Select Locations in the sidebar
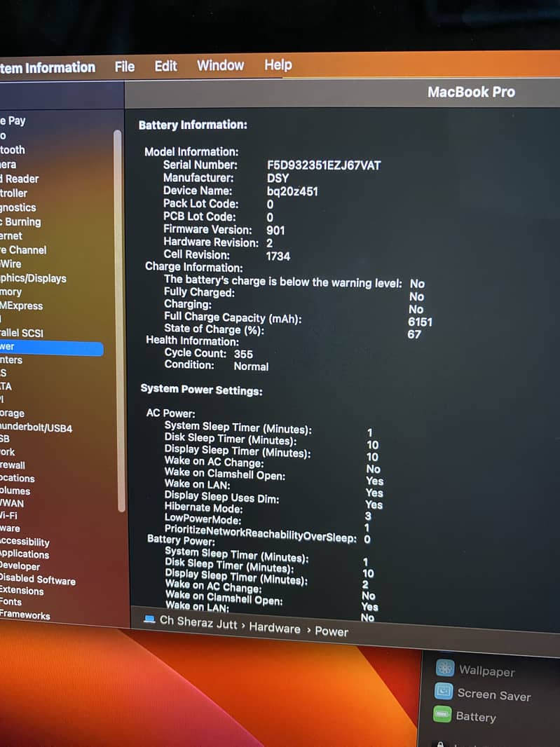560x747 pixels. tap(18, 478)
